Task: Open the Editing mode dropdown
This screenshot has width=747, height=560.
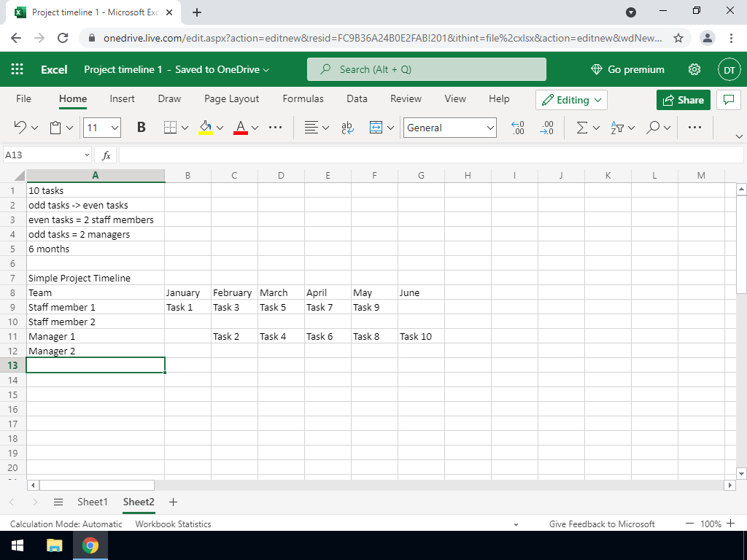Action: (x=571, y=100)
